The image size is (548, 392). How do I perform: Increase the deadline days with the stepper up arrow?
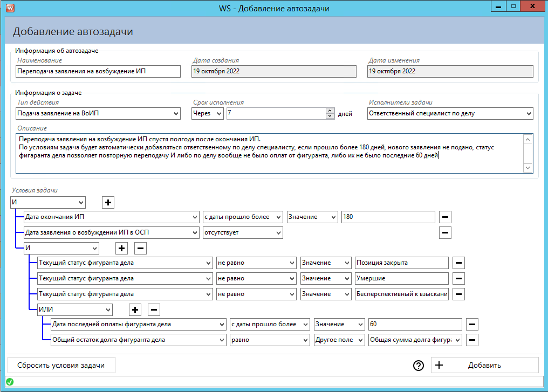[x=330, y=111]
